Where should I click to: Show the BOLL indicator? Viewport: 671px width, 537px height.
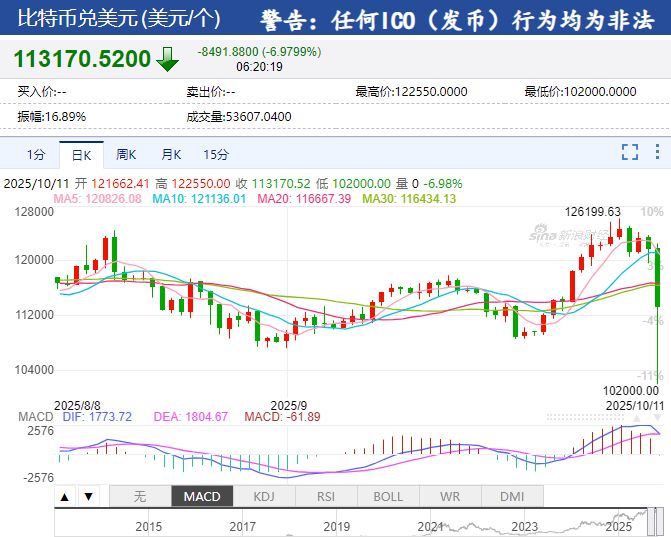tap(388, 496)
